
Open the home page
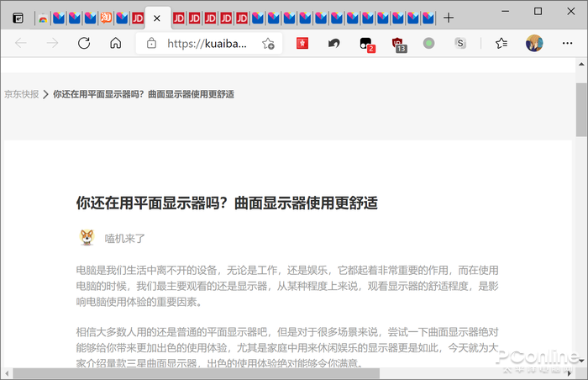[x=116, y=43]
